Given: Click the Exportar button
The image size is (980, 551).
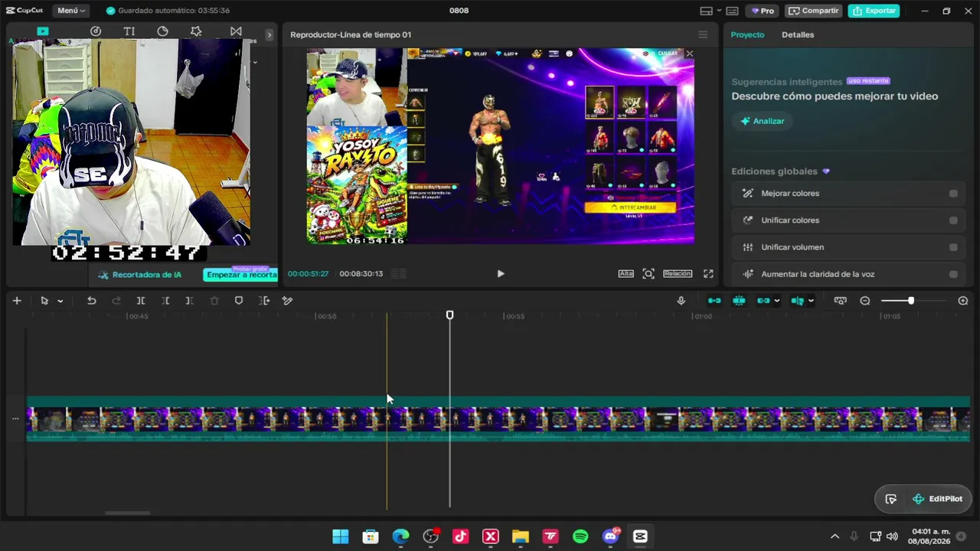Looking at the screenshot, I should point(874,11).
